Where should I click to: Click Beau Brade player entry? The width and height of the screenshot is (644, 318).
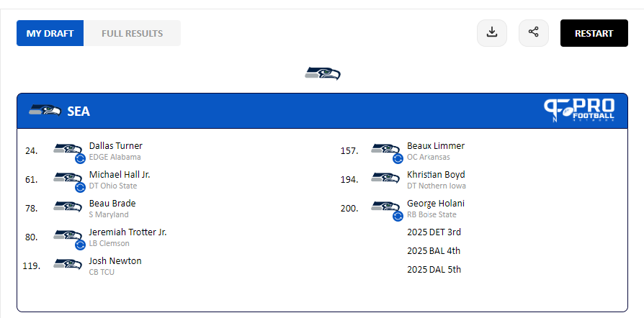click(112, 204)
